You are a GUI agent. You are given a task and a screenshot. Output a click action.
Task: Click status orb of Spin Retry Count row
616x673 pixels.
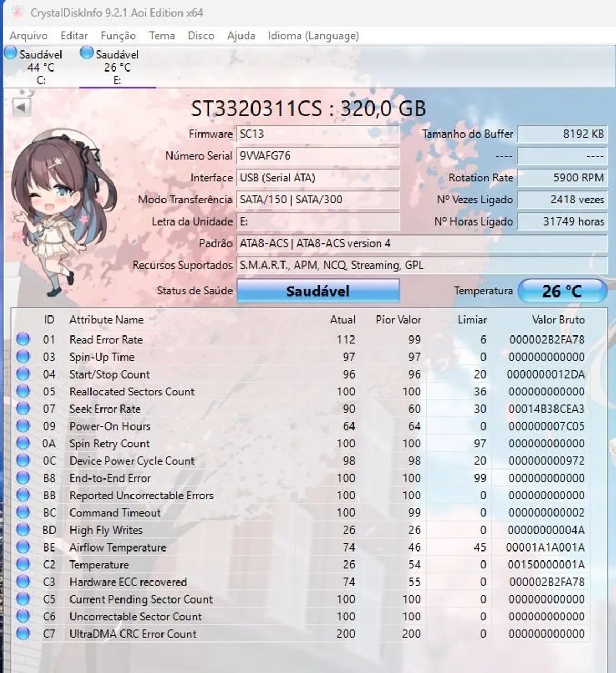(23, 443)
